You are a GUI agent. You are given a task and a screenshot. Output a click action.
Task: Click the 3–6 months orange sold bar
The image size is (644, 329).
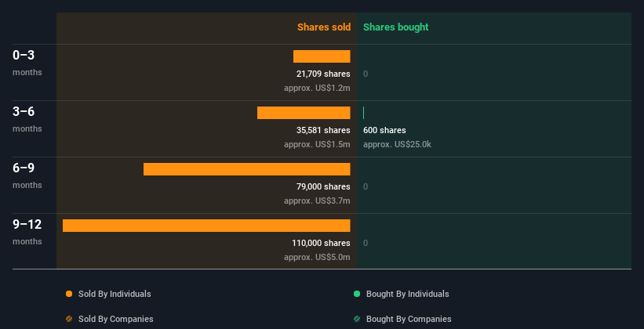304,113
